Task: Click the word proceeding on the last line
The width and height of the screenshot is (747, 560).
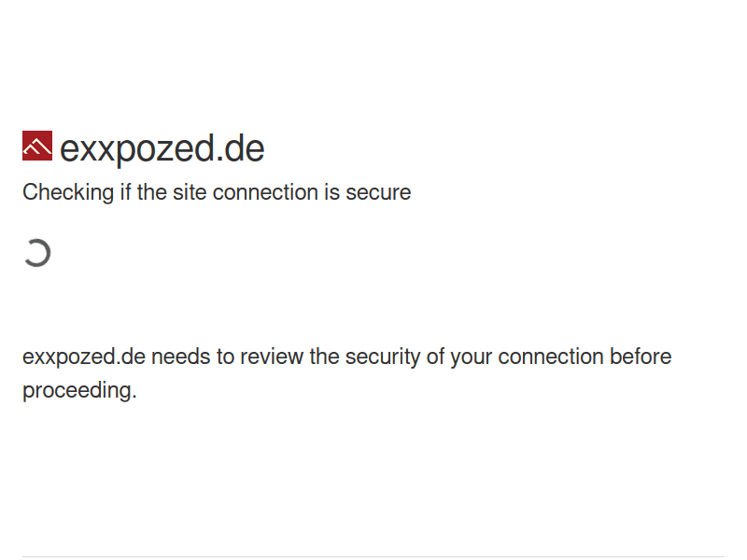Action: click(79, 391)
